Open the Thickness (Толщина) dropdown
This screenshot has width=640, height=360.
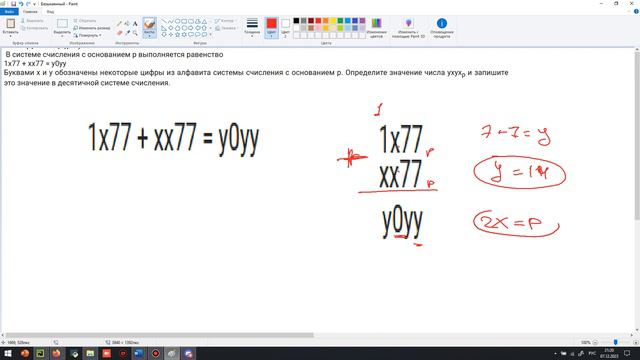pyautogui.click(x=252, y=28)
